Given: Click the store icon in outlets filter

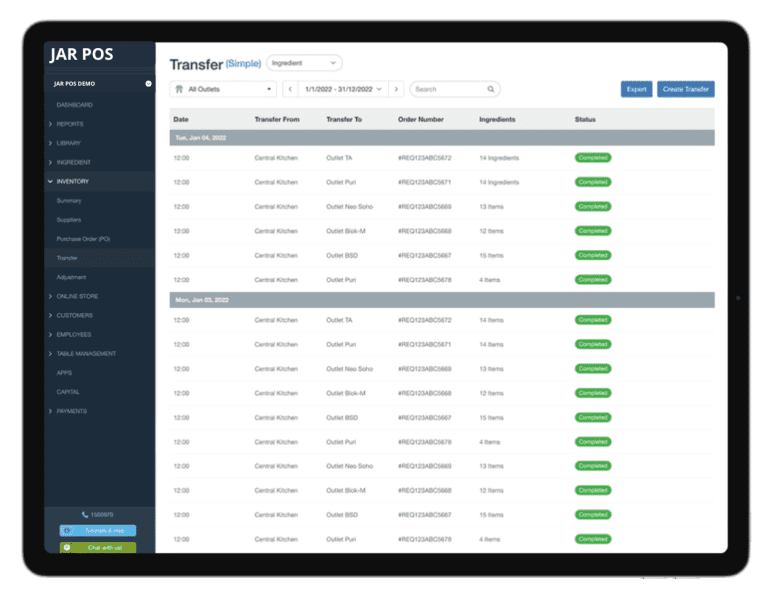Looking at the screenshot, I should click(x=179, y=89).
